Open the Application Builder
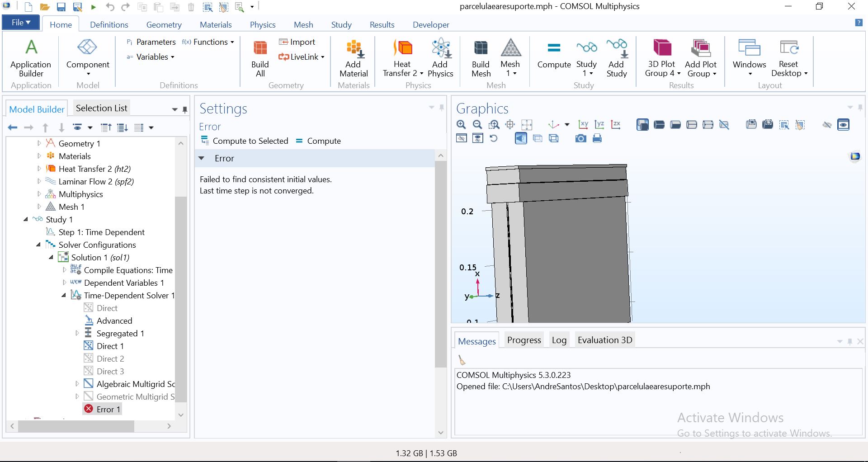 [31, 59]
